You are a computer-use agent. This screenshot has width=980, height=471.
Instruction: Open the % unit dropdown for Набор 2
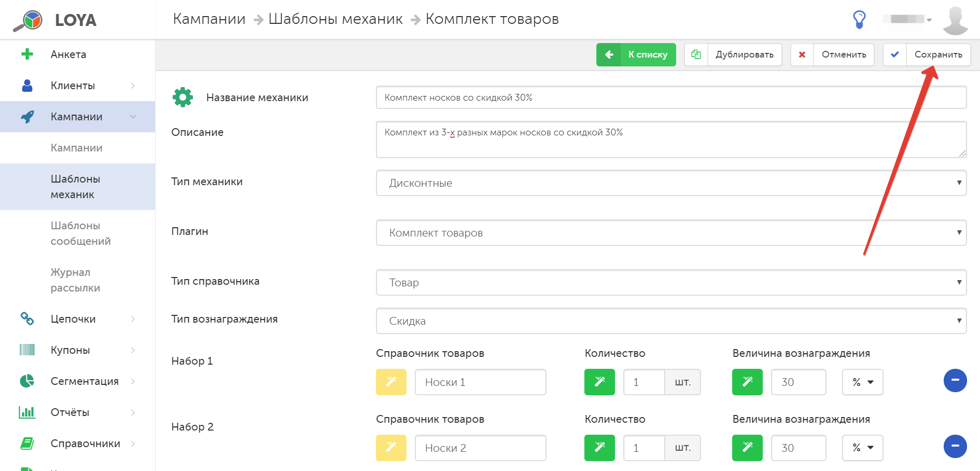click(863, 448)
